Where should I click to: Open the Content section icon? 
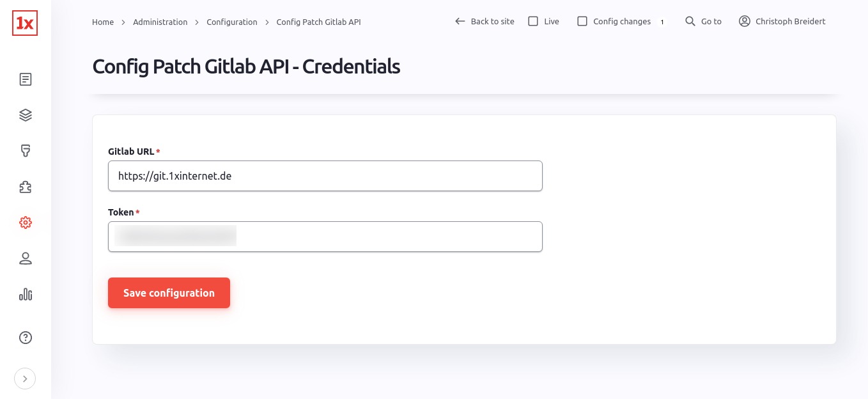25,79
